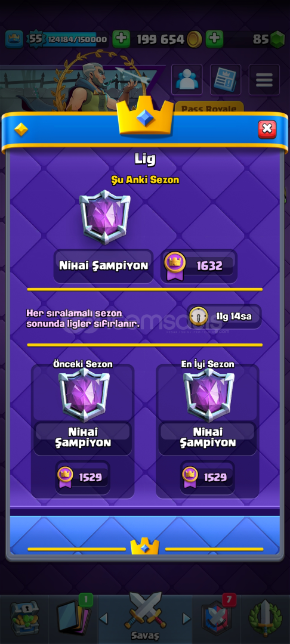
Task: Open the news feed icon
Action: [x=226, y=80]
